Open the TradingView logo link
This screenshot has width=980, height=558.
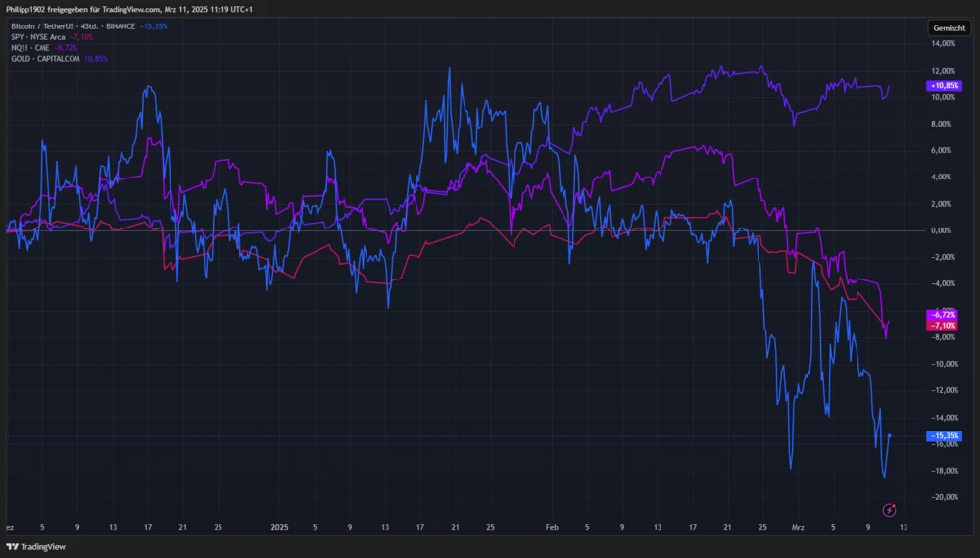(x=35, y=547)
